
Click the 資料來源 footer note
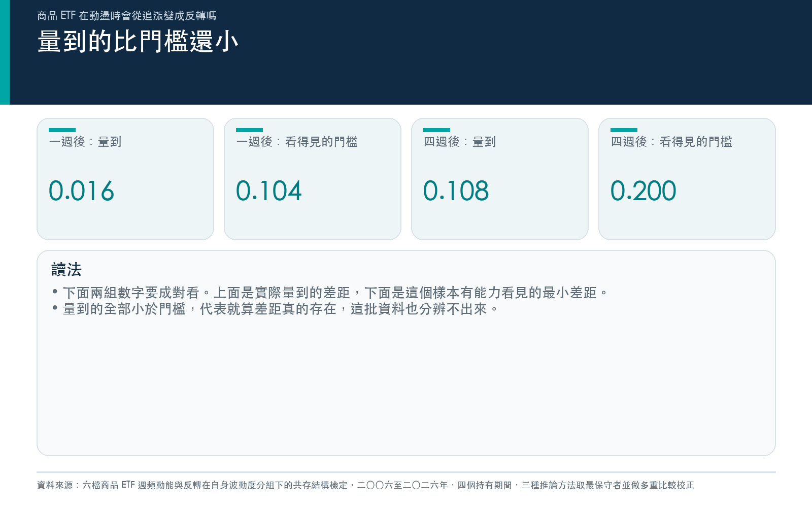pyautogui.click(x=365, y=485)
